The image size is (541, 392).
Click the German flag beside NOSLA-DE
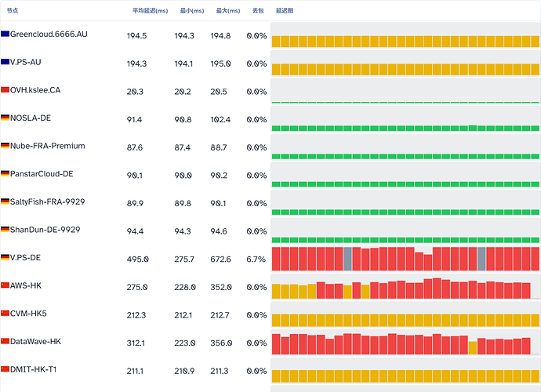point(5,118)
